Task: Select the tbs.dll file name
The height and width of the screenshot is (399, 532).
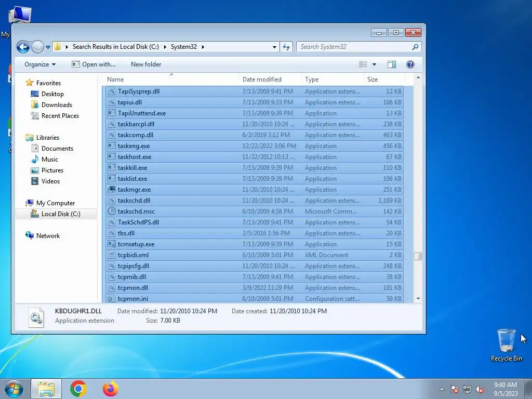Action: [126, 233]
